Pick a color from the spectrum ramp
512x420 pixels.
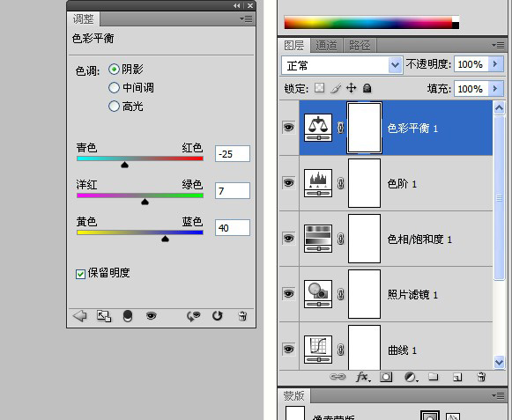click(x=372, y=23)
